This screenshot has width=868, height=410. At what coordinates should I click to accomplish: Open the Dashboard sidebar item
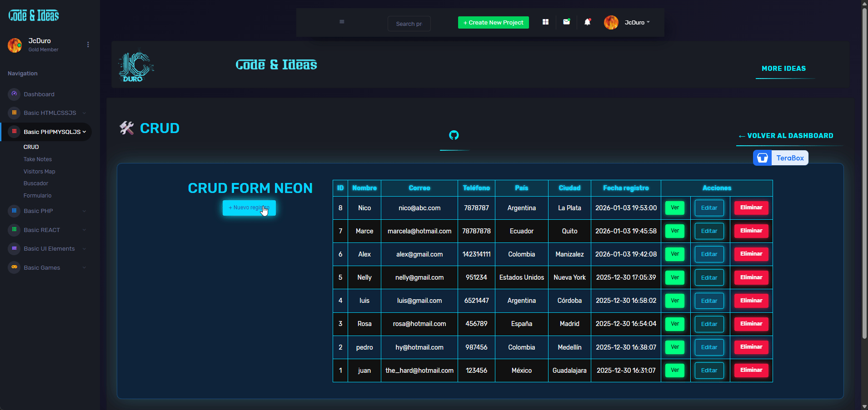pos(39,94)
